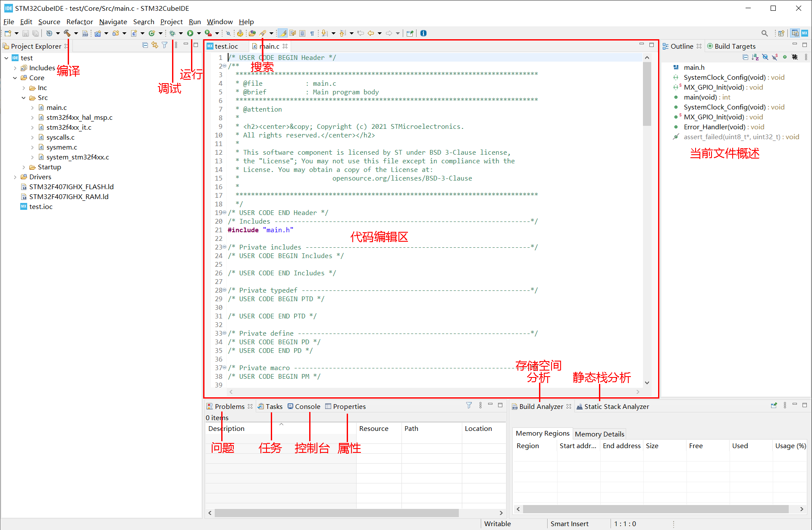Toggle Pin Editor button in toolbar
Viewport: 812px width, 530px height.
[x=410, y=33]
